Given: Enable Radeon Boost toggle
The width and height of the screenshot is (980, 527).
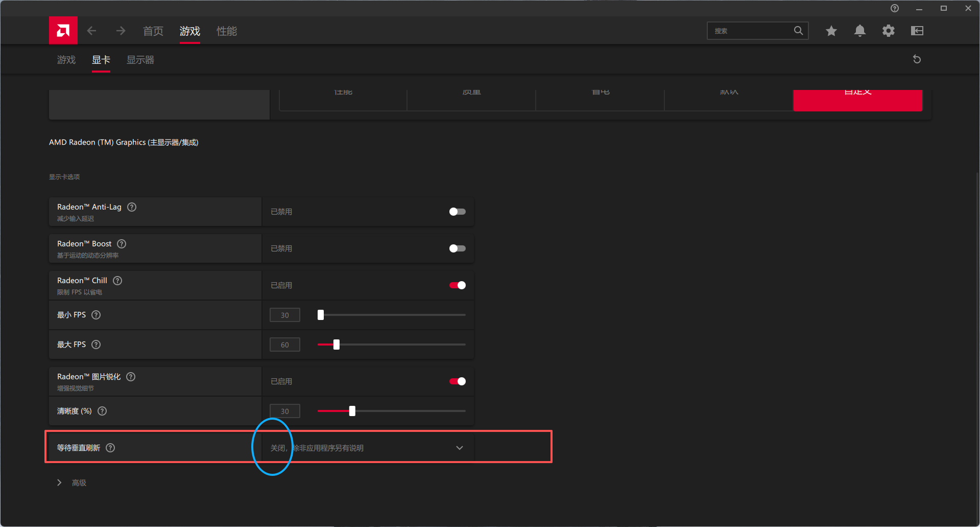Looking at the screenshot, I should coord(457,248).
